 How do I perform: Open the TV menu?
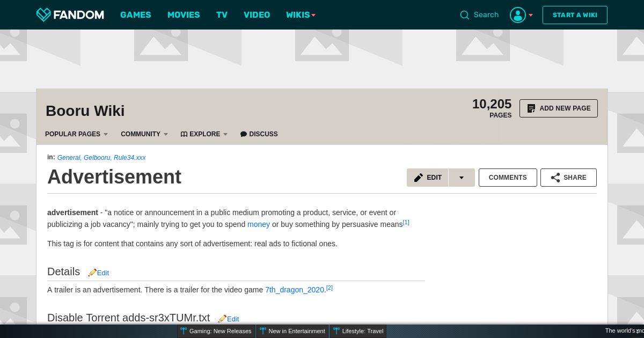pos(222,15)
